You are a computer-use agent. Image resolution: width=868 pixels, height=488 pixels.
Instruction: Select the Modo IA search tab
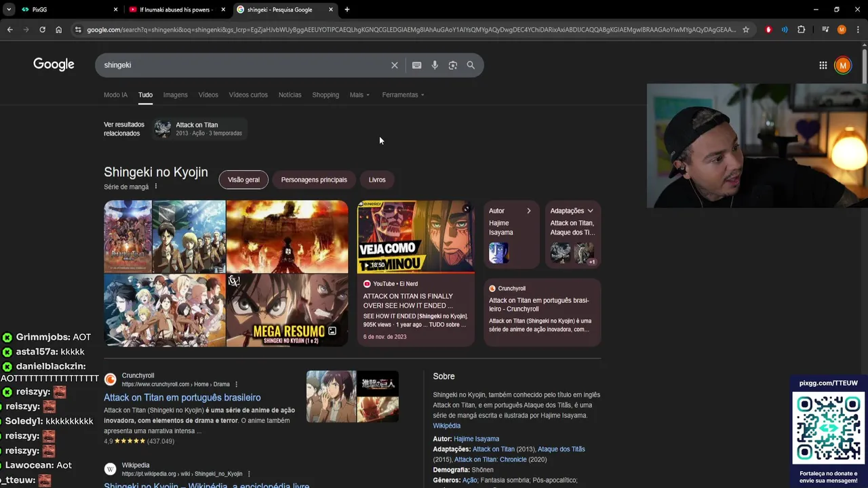pos(115,95)
